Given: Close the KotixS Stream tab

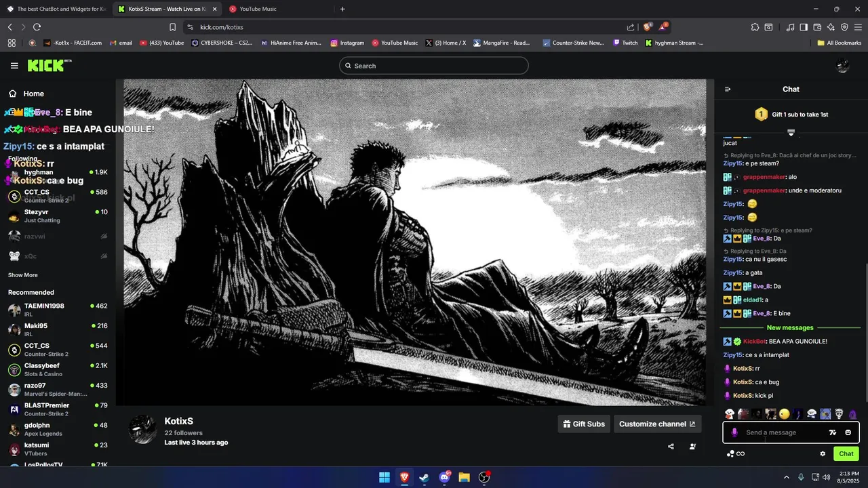Looking at the screenshot, I should coord(214,9).
